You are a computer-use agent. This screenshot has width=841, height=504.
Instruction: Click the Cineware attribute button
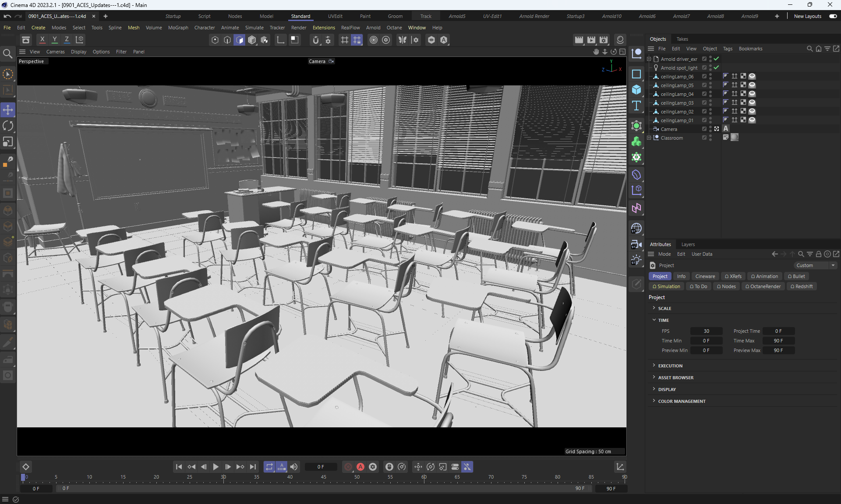point(705,276)
